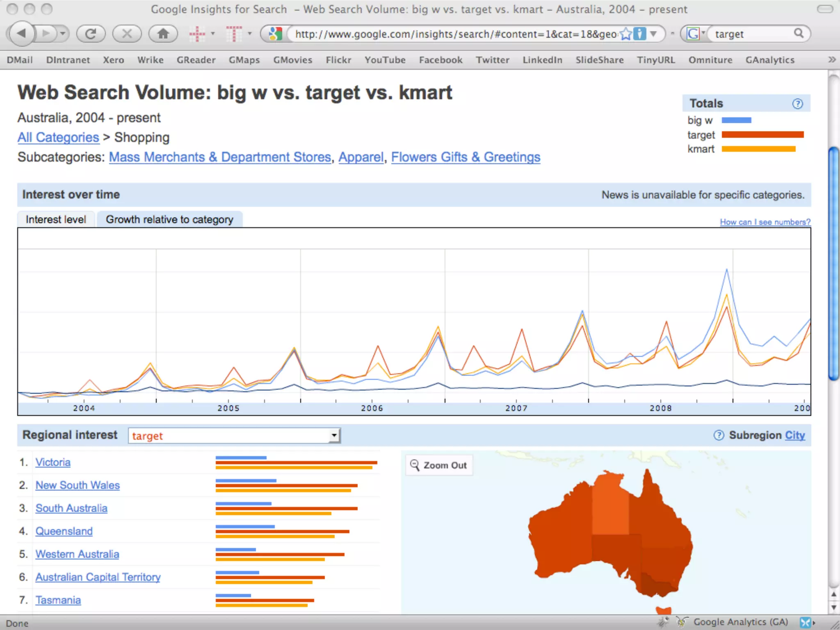Screen dimensions: 840x630
Task: Click the Zoom Out map button
Action: pyautogui.click(x=439, y=465)
